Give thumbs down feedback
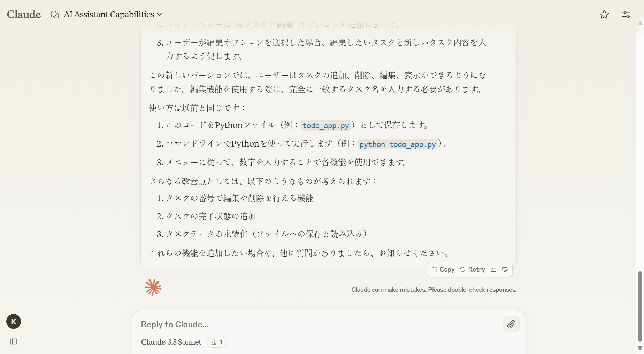644x354 pixels. 505,269
